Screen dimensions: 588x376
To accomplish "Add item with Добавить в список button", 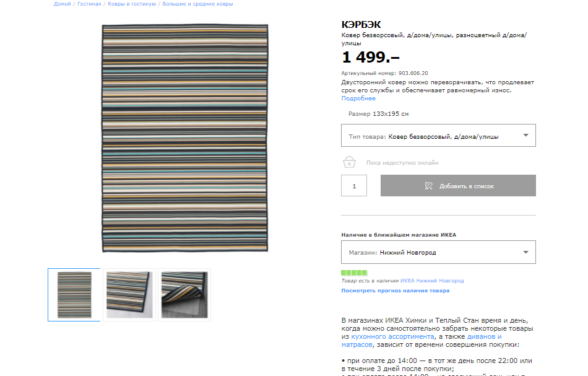I will click(458, 186).
